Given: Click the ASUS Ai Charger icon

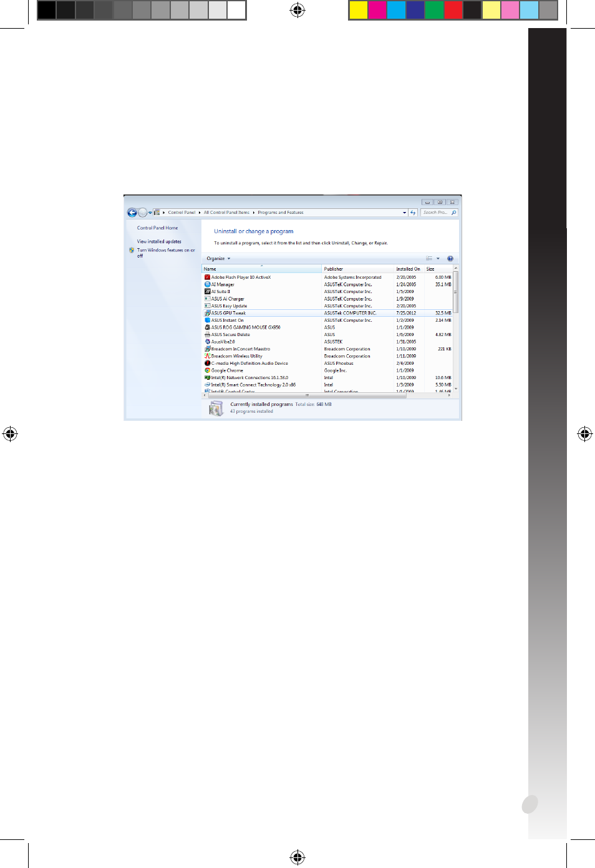Looking at the screenshot, I should coord(208,299).
